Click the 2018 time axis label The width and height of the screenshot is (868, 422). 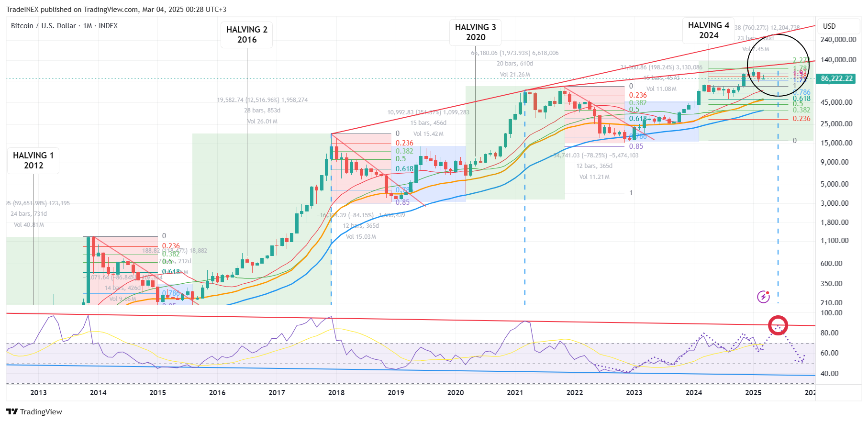[336, 393]
